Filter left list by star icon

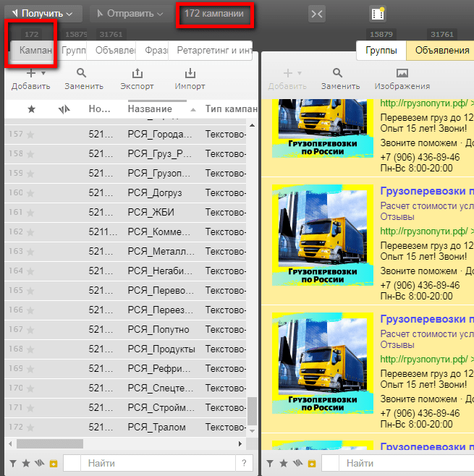(26, 463)
